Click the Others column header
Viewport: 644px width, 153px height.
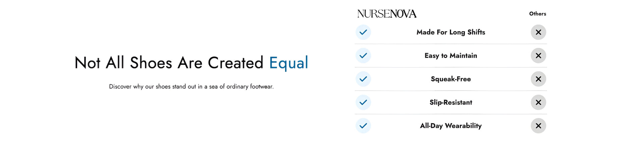click(537, 14)
